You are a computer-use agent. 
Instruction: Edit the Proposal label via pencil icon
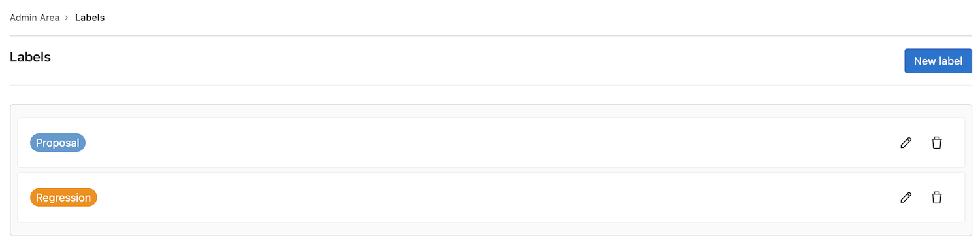(906, 143)
